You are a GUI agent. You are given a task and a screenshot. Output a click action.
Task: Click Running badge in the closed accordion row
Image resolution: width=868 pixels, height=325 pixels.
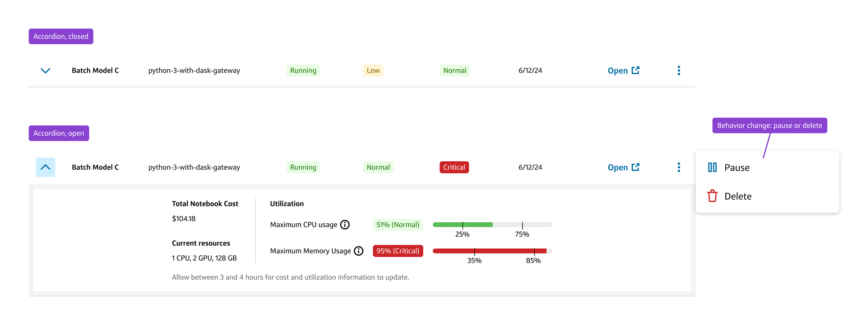pos(303,71)
